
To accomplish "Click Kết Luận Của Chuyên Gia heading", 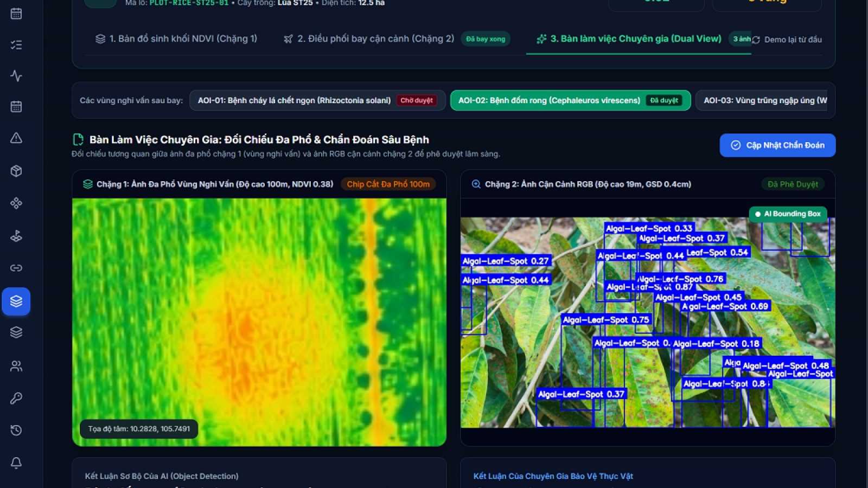I will tap(553, 476).
